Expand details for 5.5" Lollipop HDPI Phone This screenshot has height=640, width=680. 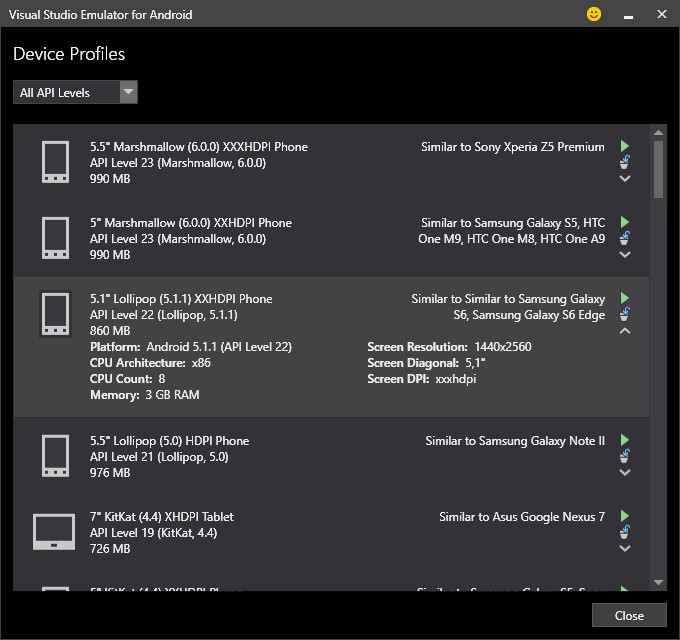click(624, 472)
